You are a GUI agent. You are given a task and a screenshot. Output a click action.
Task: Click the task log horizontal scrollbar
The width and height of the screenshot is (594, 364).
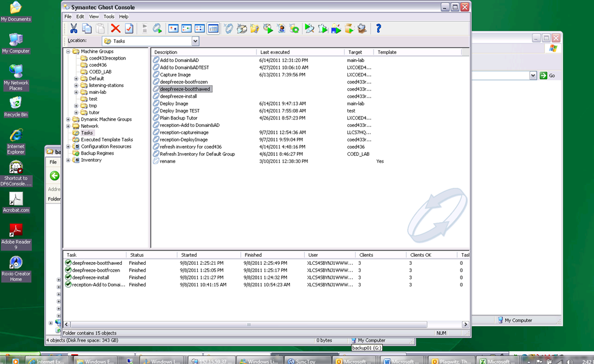click(249, 325)
